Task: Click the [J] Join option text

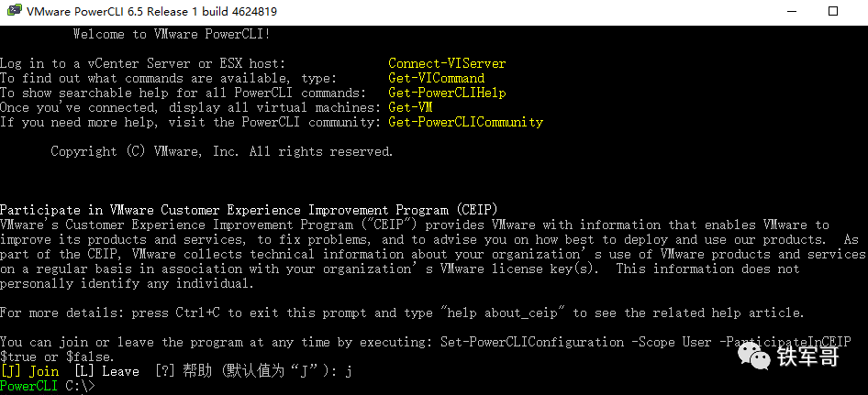Action: 29,371
